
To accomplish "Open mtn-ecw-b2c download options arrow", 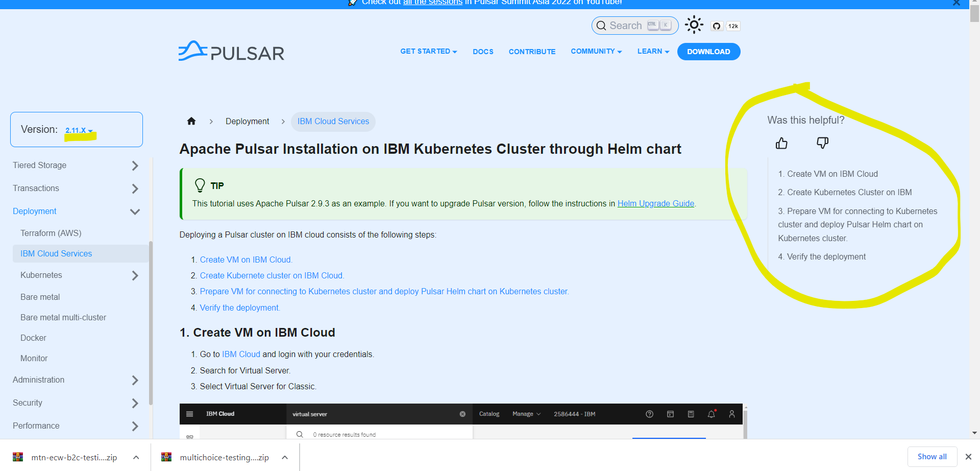I will pyautogui.click(x=136, y=457).
